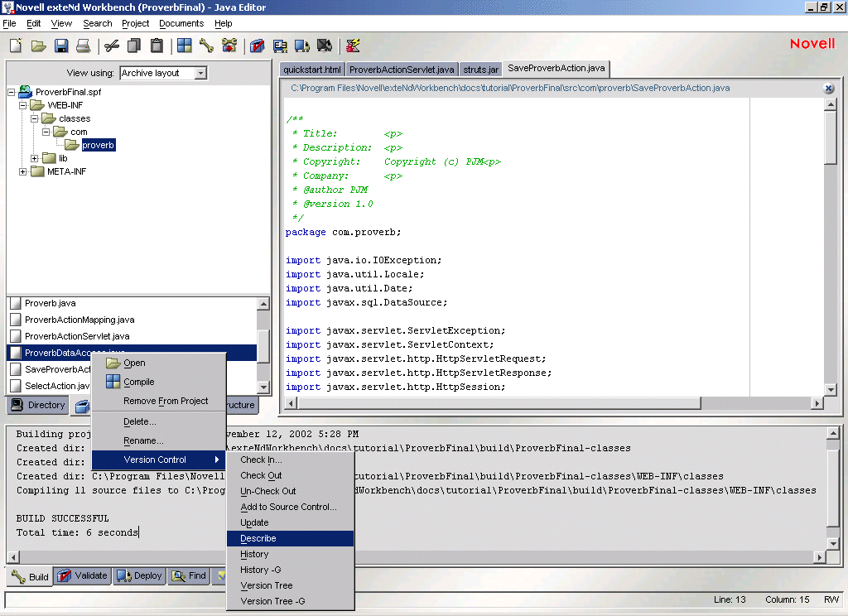848x616 pixels.
Task: Click the Build tab at the bottom
Action: (x=31, y=576)
